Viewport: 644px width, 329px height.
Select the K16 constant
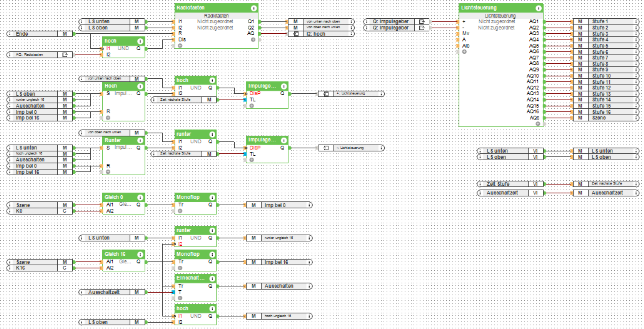pos(40,268)
